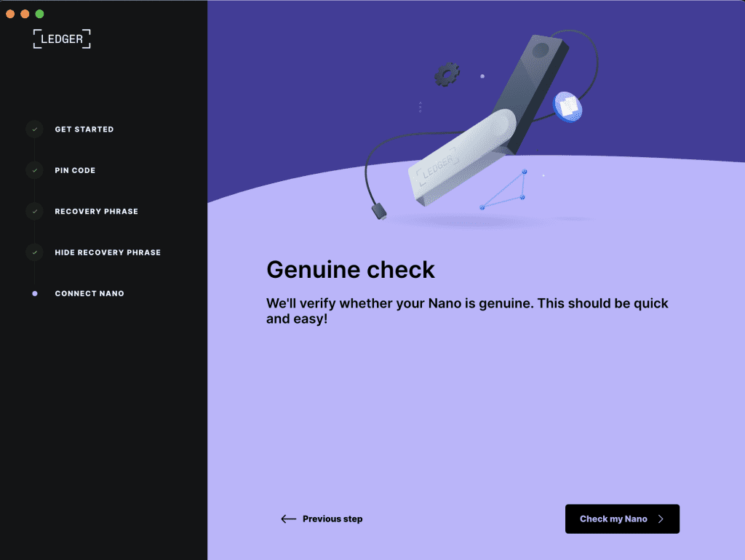Image resolution: width=745 pixels, height=560 pixels.
Task: Click the Check my Nano button
Action: click(x=622, y=519)
